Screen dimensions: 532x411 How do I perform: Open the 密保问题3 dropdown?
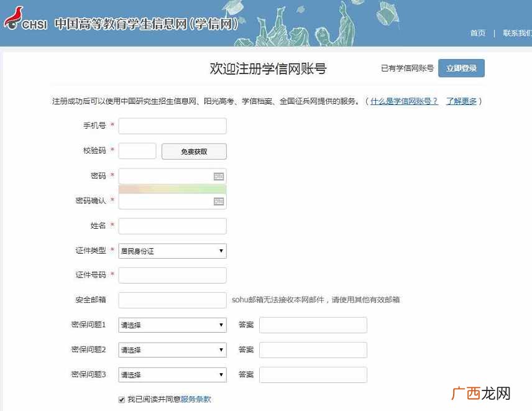172,375
